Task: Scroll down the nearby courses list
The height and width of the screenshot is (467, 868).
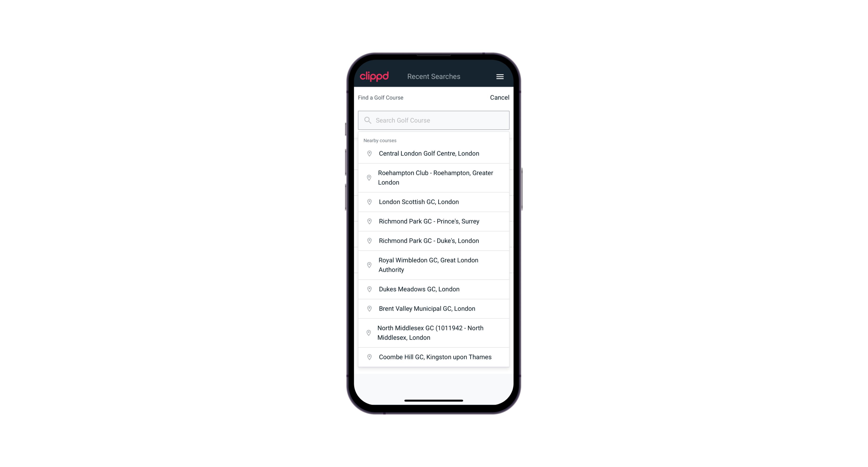Action: (434, 253)
